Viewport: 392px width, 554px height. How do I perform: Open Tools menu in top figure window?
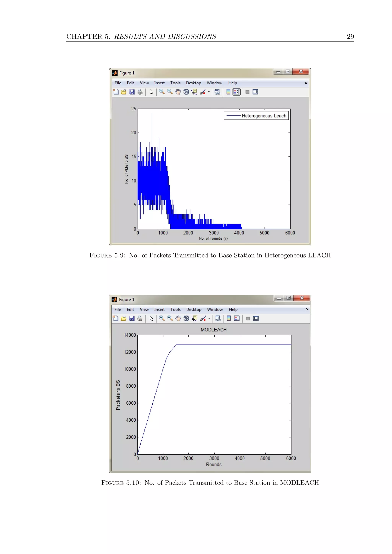tap(175, 83)
